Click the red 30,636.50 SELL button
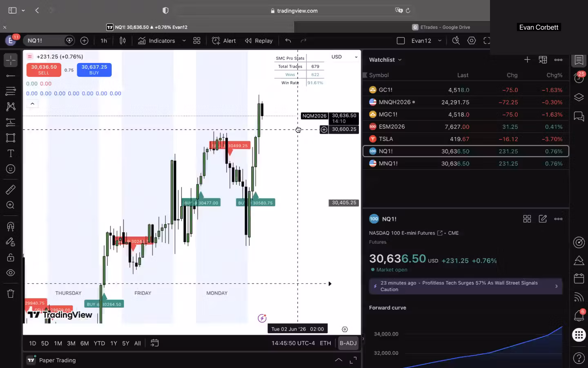588x368 pixels. click(44, 70)
